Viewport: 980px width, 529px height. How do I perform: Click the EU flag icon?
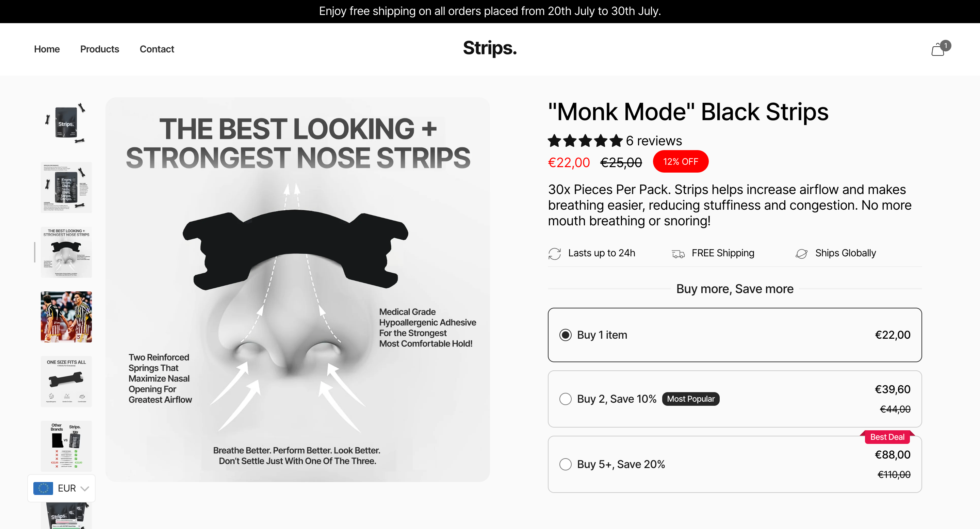[43, 488]
